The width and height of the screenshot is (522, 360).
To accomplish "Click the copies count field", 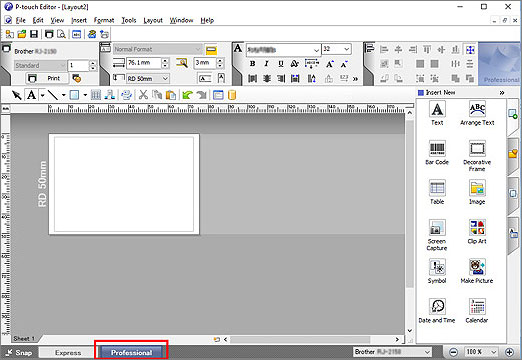I will (x=79, y=65).
